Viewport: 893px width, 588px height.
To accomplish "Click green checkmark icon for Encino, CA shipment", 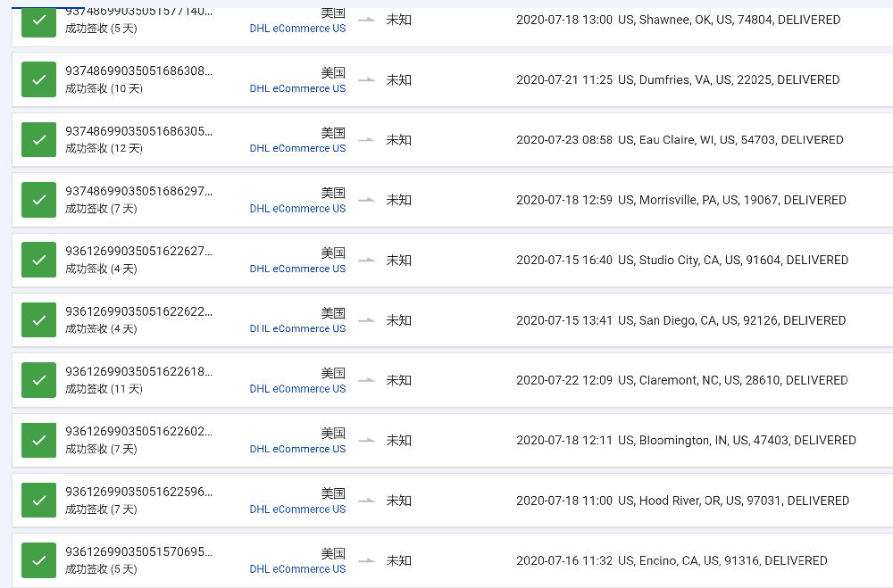I will click(38, 560).
